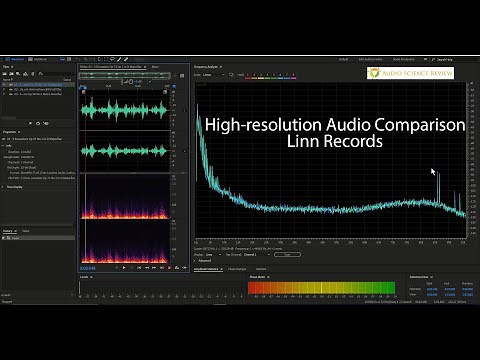The height and width of the screenshot is (360, 480).
Task: Select the Time Selection tool
Action: pos(99,59)
